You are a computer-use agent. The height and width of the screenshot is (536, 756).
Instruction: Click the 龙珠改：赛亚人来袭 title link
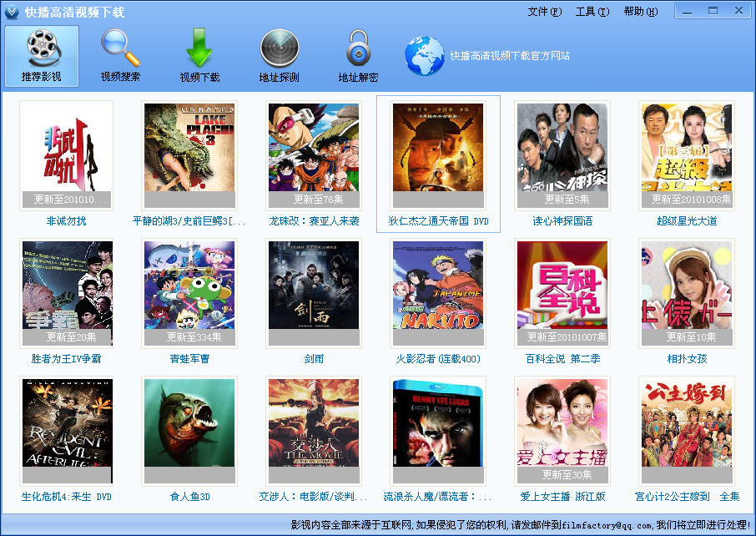click(314, 221)
